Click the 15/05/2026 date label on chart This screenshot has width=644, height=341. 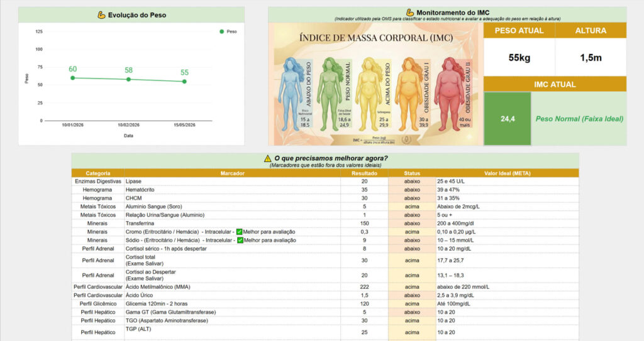[184, 125]
